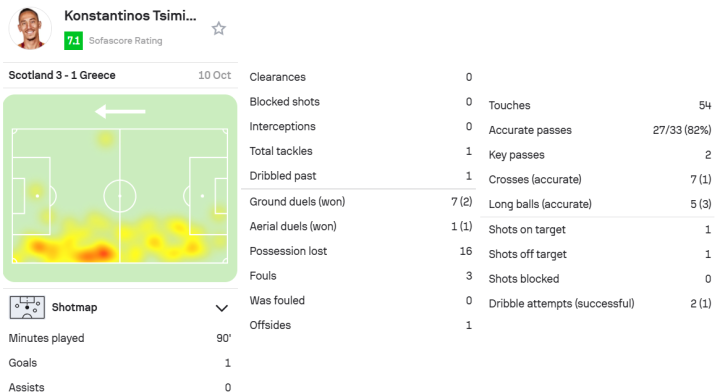
Task: Click the Ground duels (won) row
Action: click(x=360, y=202)
